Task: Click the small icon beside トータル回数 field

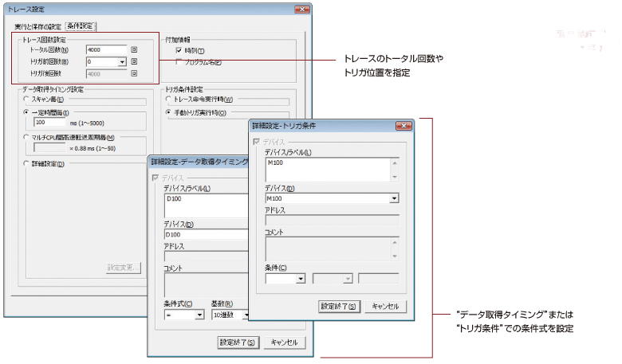Action: point(135,49)
